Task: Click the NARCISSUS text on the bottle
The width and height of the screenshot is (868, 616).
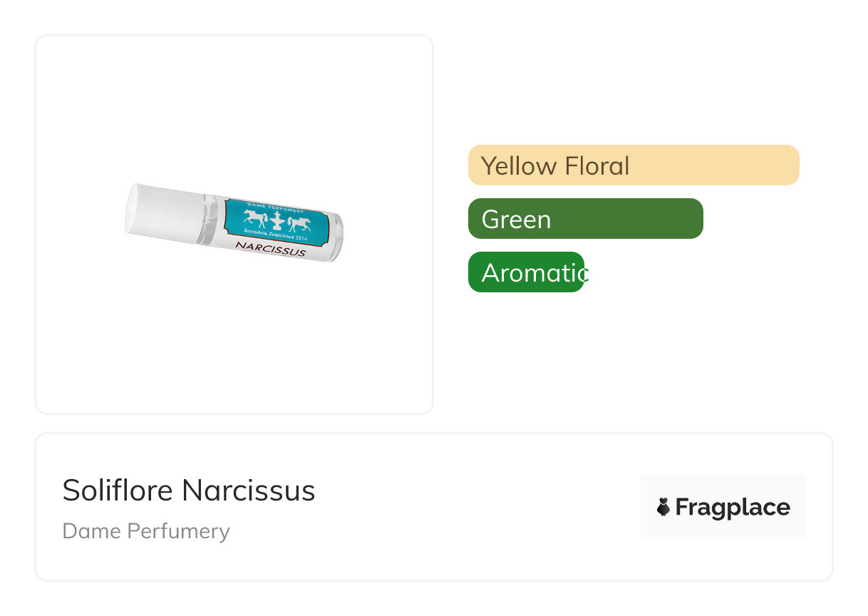Action: tap(271, 249)
